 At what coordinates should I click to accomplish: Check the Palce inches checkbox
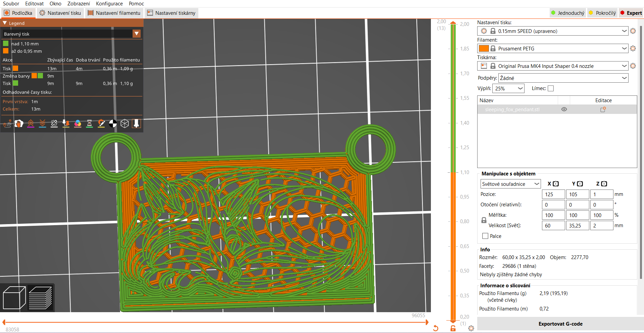[485, 236]
